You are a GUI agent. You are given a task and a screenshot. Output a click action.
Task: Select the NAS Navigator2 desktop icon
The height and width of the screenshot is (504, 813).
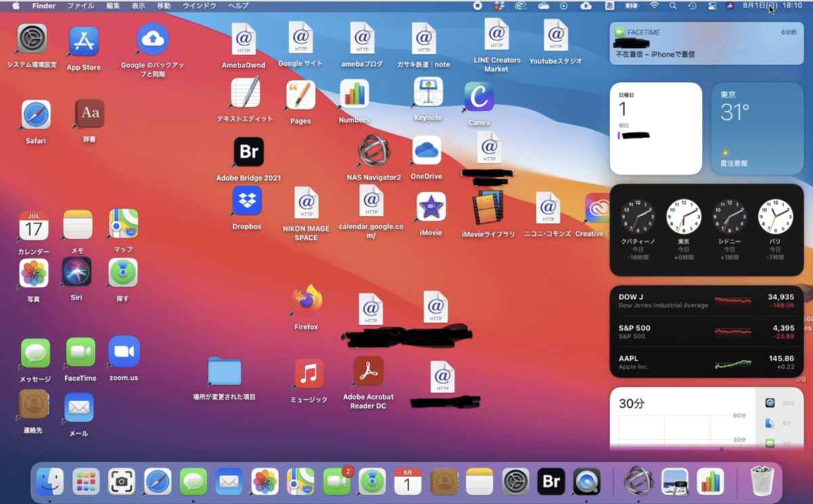[374, 151]
